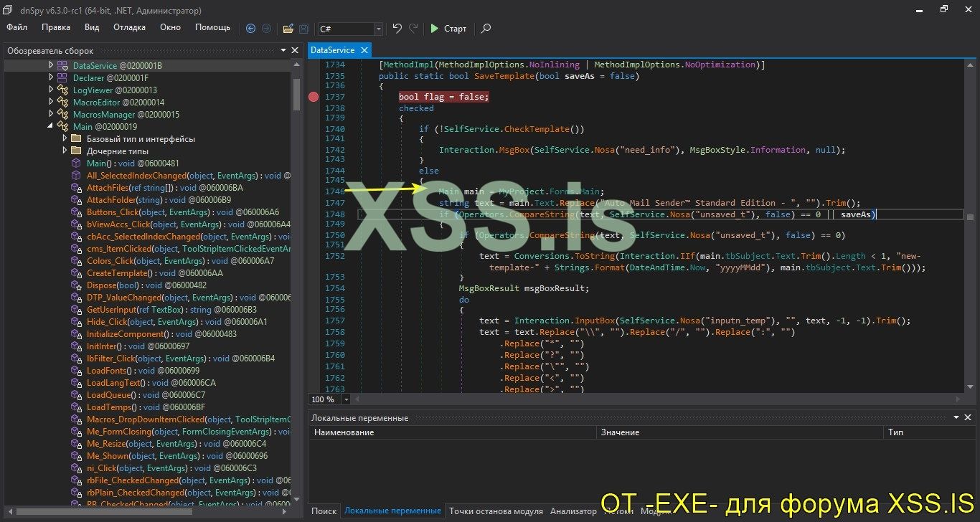Click the assembly tree vertical scrollbar thumb

coord(296,94)
